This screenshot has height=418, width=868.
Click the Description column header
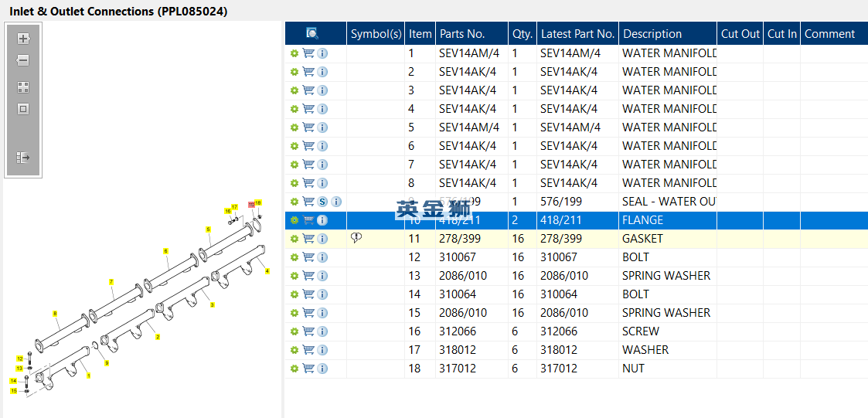pyautogui.click(x=652, y=33)
